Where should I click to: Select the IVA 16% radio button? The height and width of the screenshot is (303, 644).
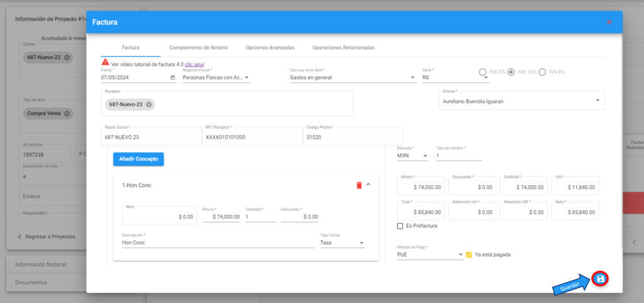coord(511,72)
